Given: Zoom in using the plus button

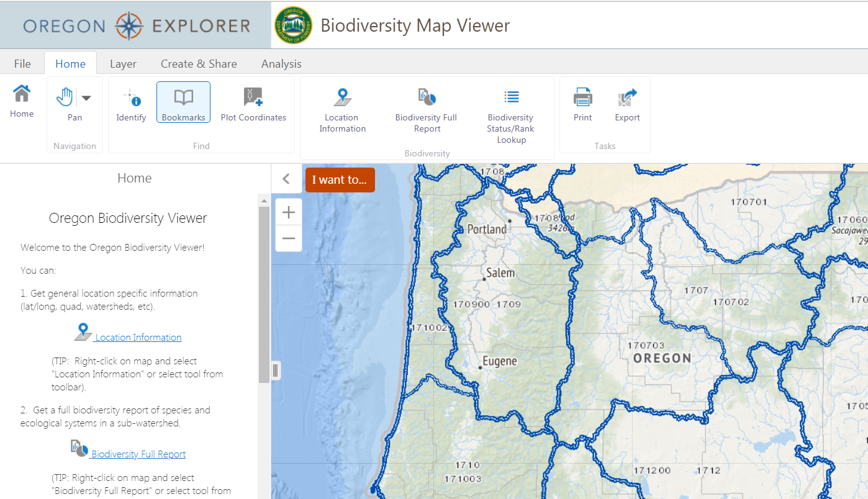Looking at the screenshot, I should click(x=288, y=212).
